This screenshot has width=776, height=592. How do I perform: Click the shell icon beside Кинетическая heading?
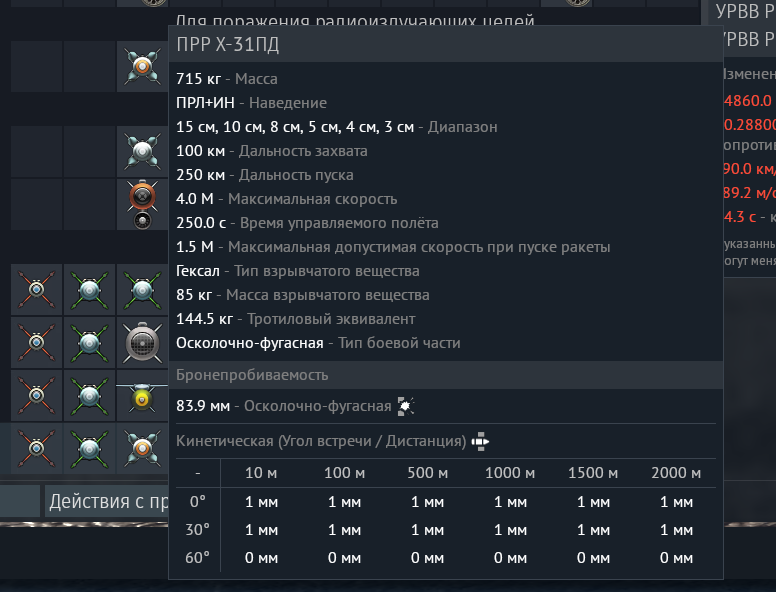point(480,441)
